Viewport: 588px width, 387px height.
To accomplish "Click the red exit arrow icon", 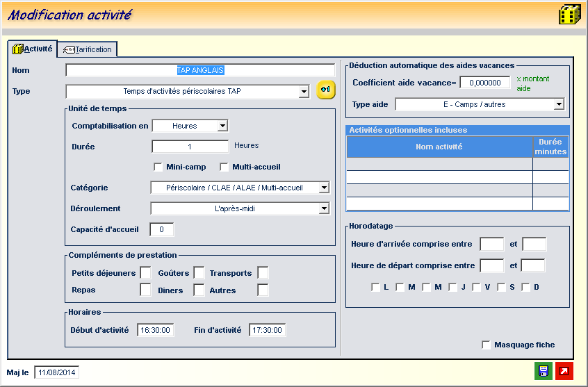I will [x=564, y=371].
